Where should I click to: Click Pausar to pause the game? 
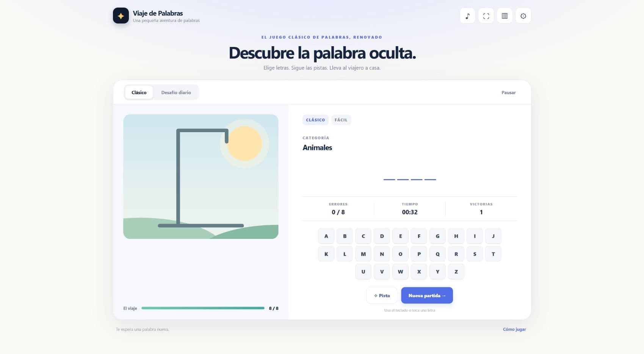508,92
